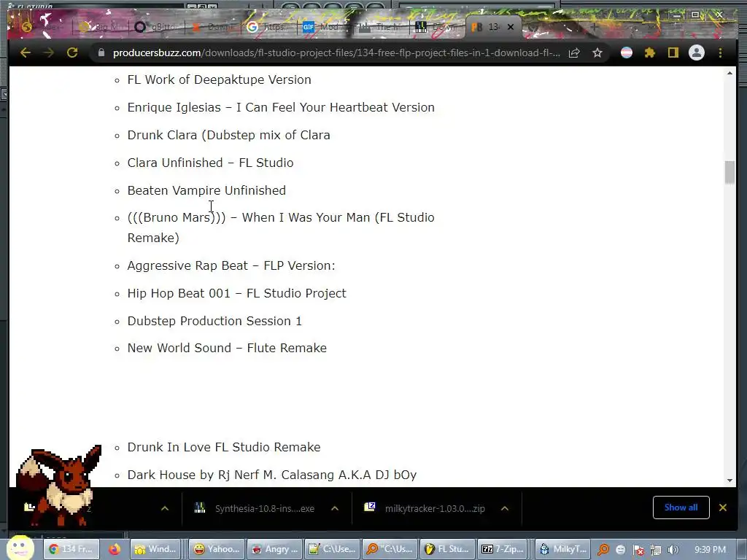
Task: Open the Extensions puzzle-piece icon
Action: point(650,52)
